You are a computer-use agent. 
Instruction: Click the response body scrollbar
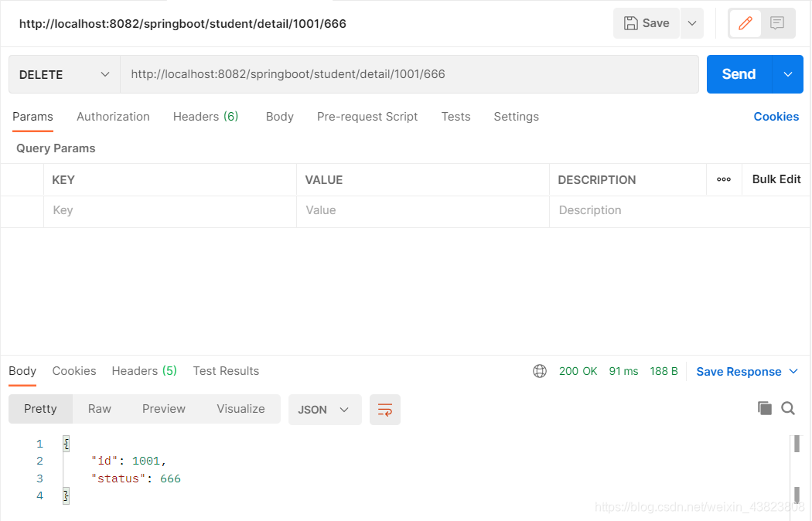click(797, 470)
